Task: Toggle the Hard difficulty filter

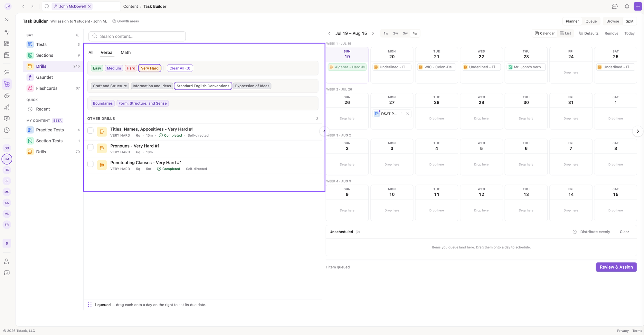Action: tap(131, 68)
